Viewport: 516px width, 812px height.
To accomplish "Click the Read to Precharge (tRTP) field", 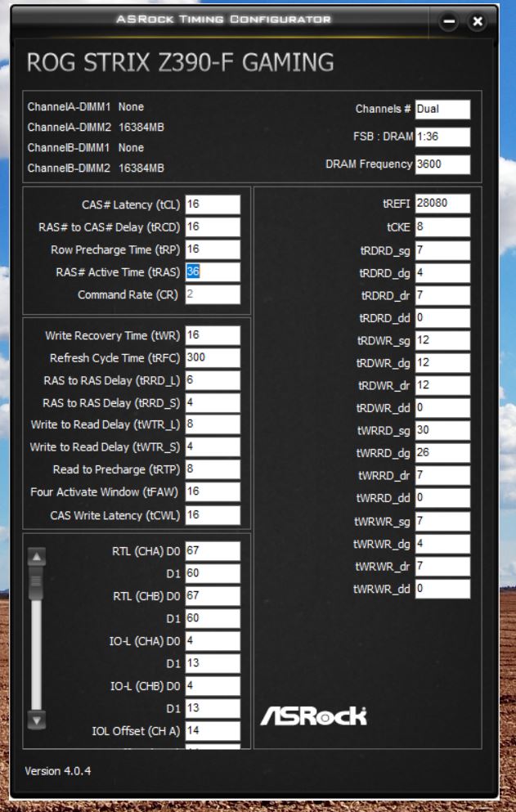I will 213,469.
